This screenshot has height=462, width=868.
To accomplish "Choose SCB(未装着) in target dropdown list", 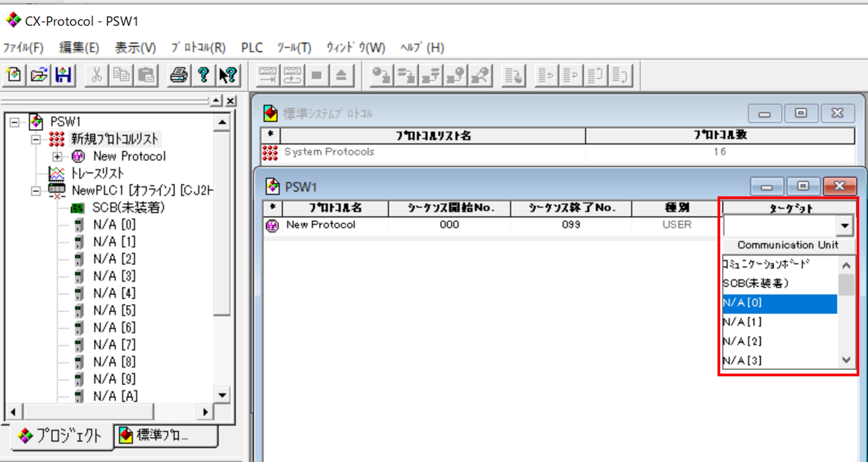I will [780, 283].
